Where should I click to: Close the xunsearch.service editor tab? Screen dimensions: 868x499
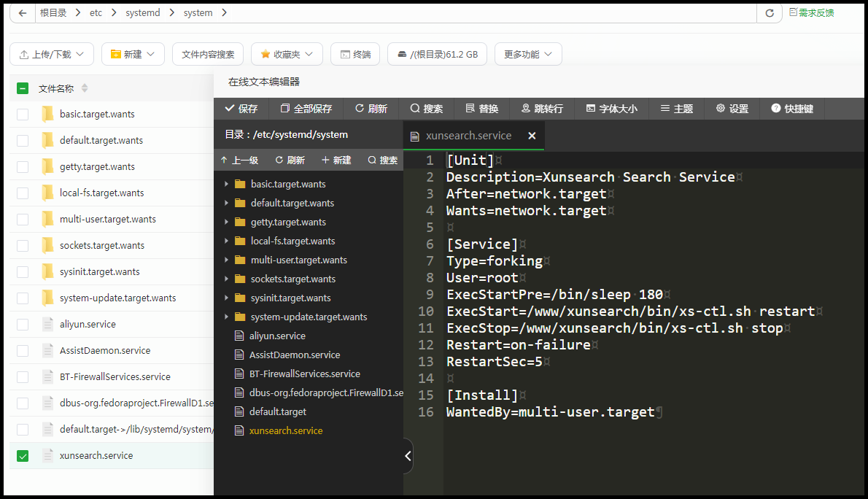click(x=532, y=136)
